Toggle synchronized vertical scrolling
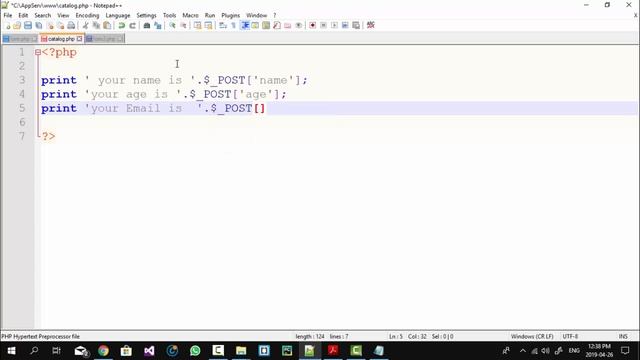 pos(198,25)
